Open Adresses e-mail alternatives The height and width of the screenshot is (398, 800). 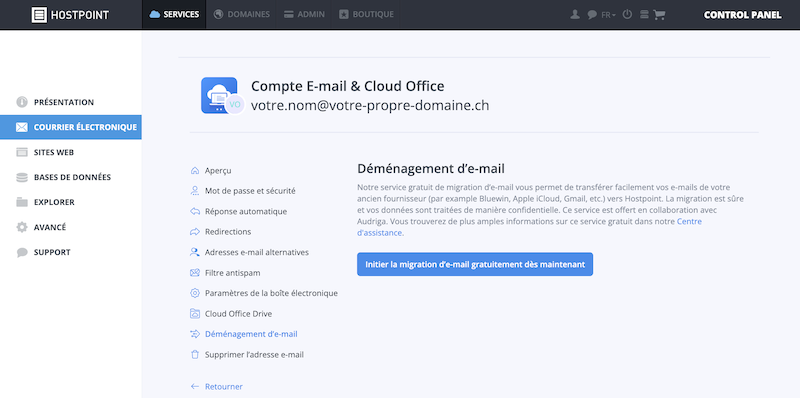pos(257,252)
